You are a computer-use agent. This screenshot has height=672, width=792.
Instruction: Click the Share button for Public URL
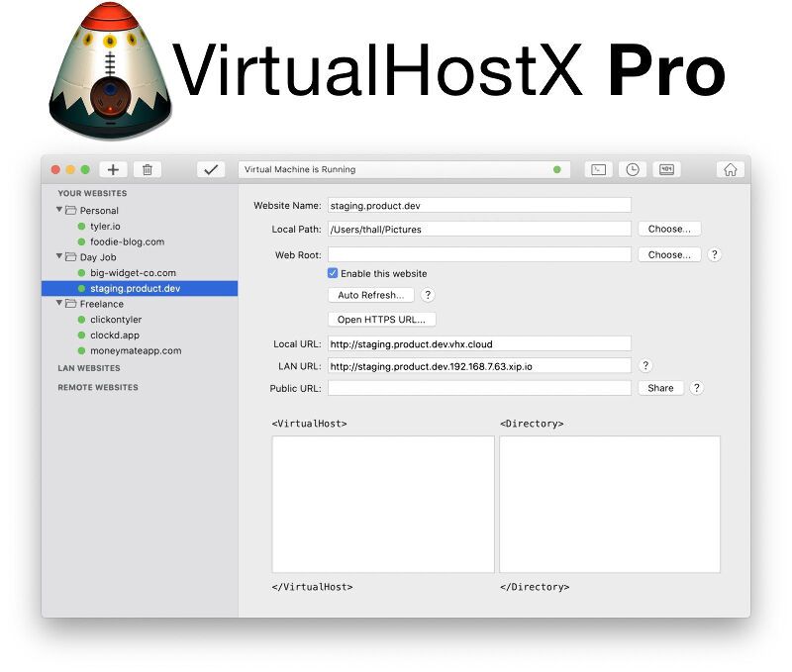pos(660,388)
